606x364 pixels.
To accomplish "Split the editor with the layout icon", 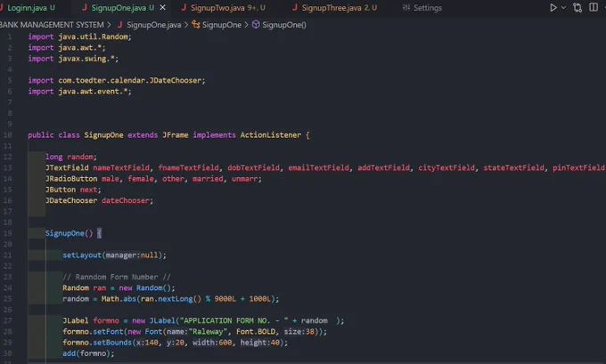I will coord(594,7).
